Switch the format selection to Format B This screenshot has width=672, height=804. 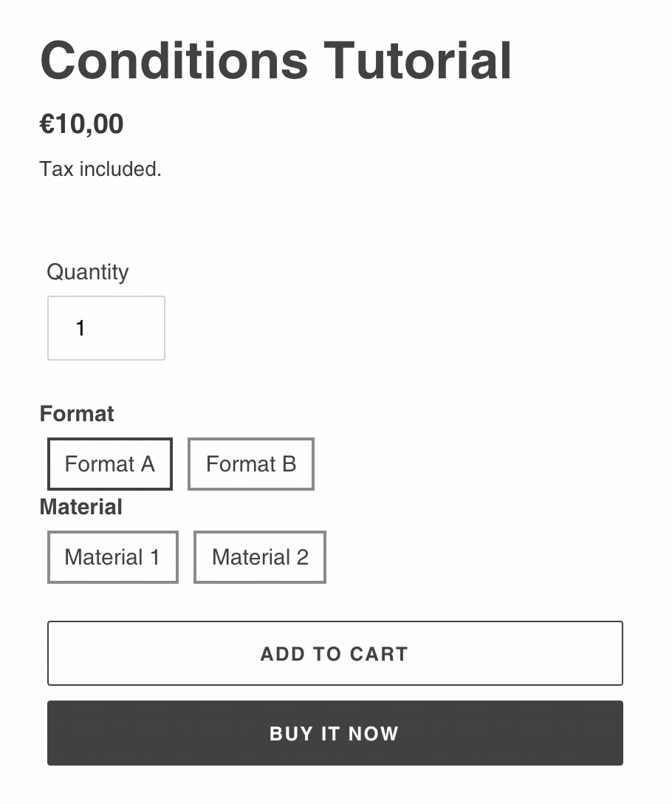(x=251, y=464)
